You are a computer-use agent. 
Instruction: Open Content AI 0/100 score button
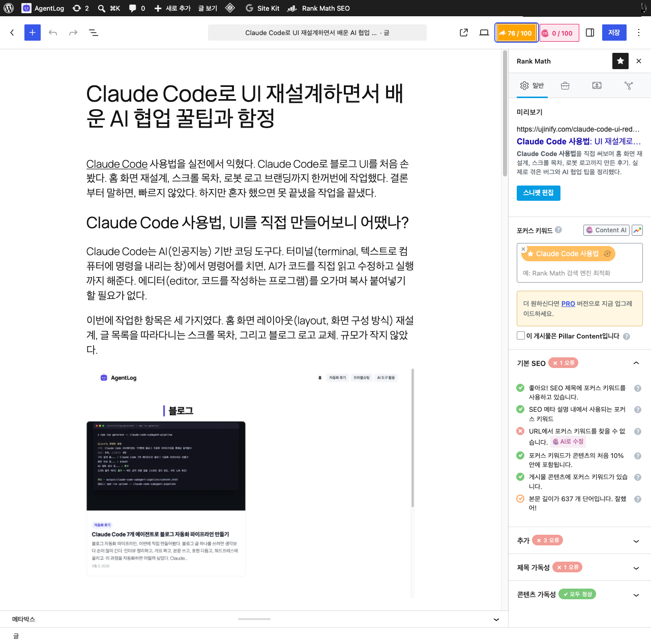click(x=559, y=33)
